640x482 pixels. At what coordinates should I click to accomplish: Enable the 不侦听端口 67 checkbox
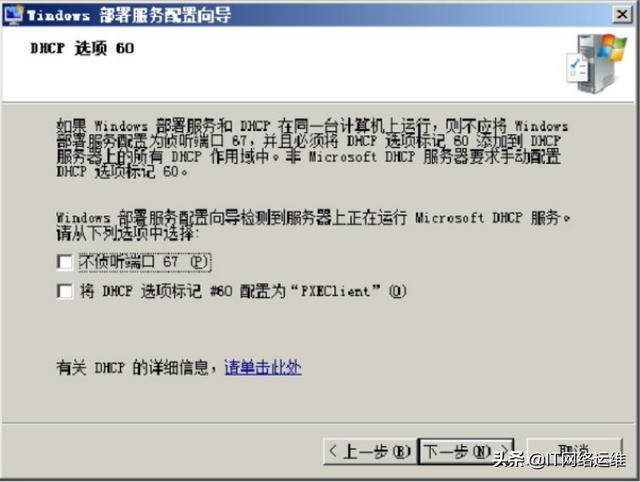pos(65,262)
